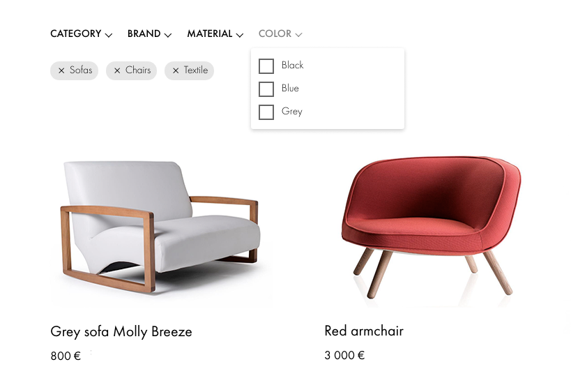Click the chevron next to BRAND
This screenshot has width=571, height=392.
[168, 35]
